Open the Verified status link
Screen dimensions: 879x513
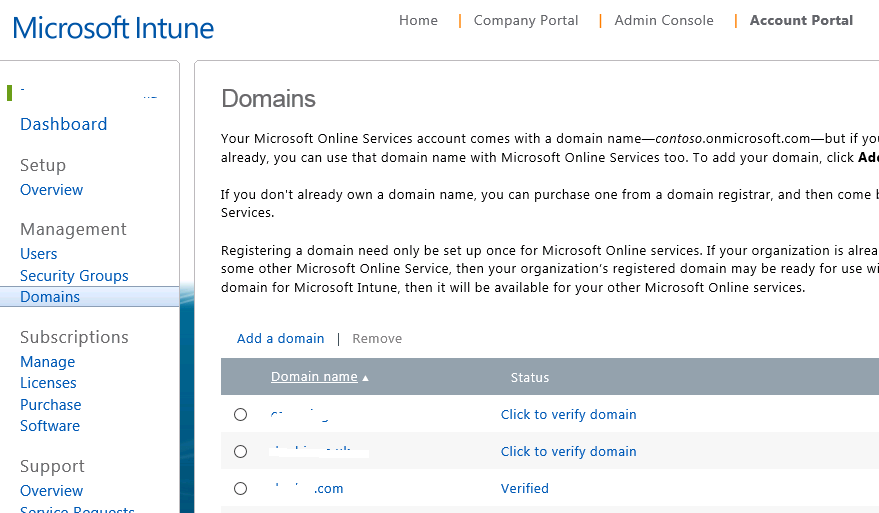point(524,488)
